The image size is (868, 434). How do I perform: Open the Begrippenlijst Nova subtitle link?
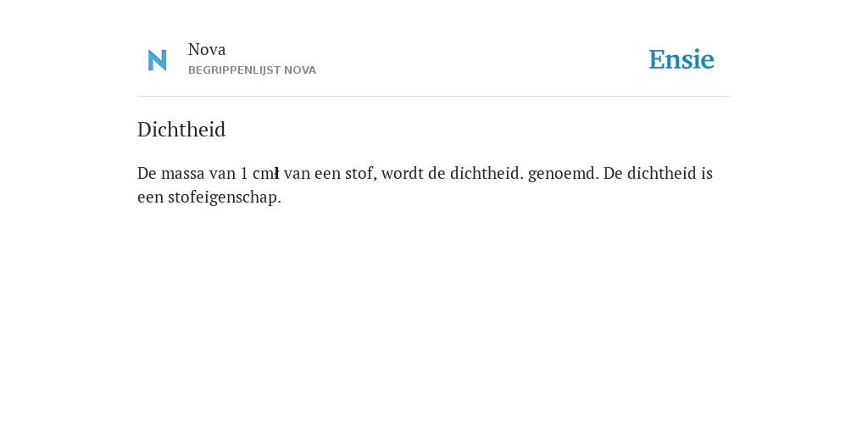[x=252, y=70]
